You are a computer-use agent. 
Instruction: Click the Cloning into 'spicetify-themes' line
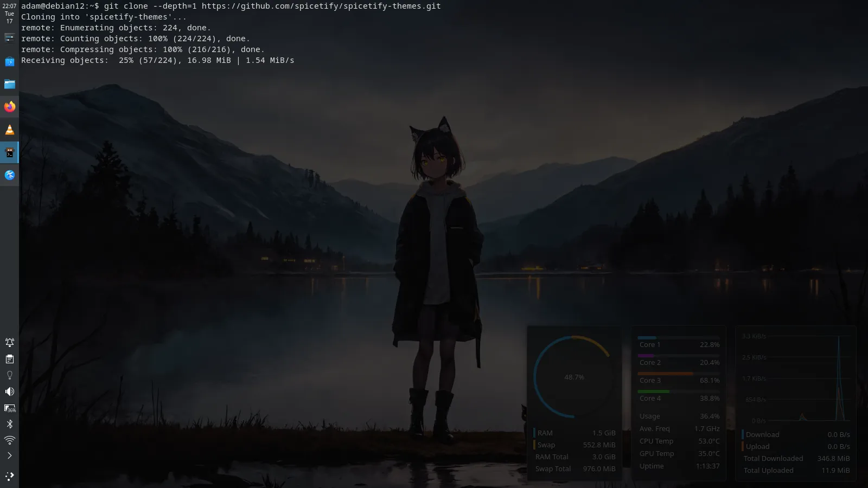coord(104,17)
